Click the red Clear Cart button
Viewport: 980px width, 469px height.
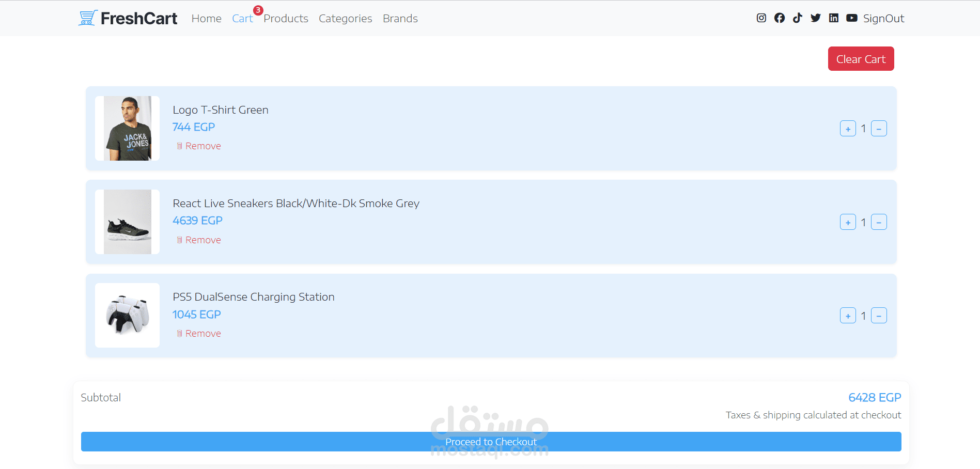point(861,59)
